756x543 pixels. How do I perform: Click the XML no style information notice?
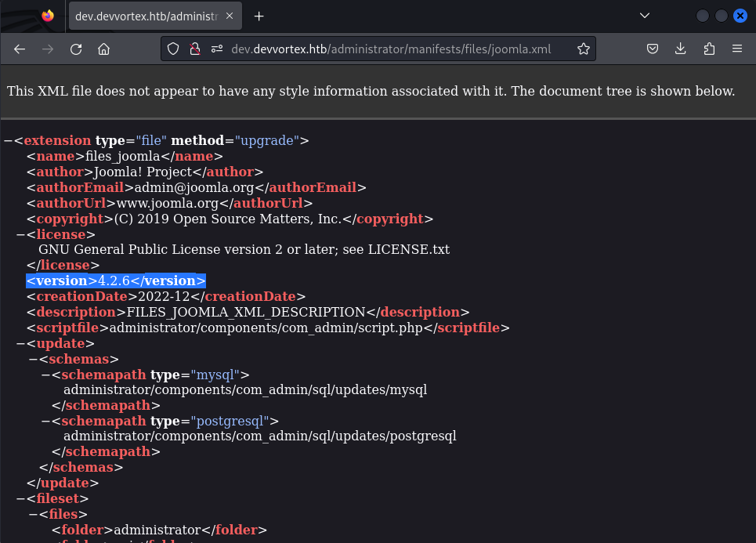(371, 91)
